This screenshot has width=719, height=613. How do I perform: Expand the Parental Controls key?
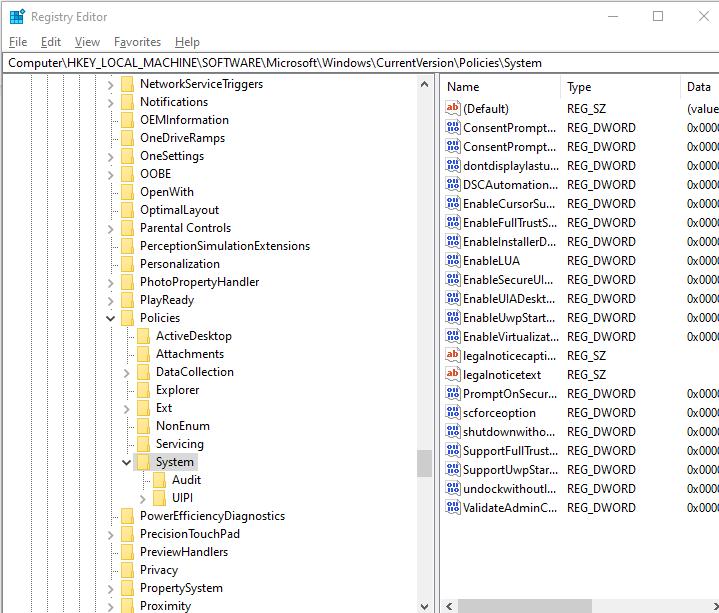pyautogui.click(x=111, y=229)
